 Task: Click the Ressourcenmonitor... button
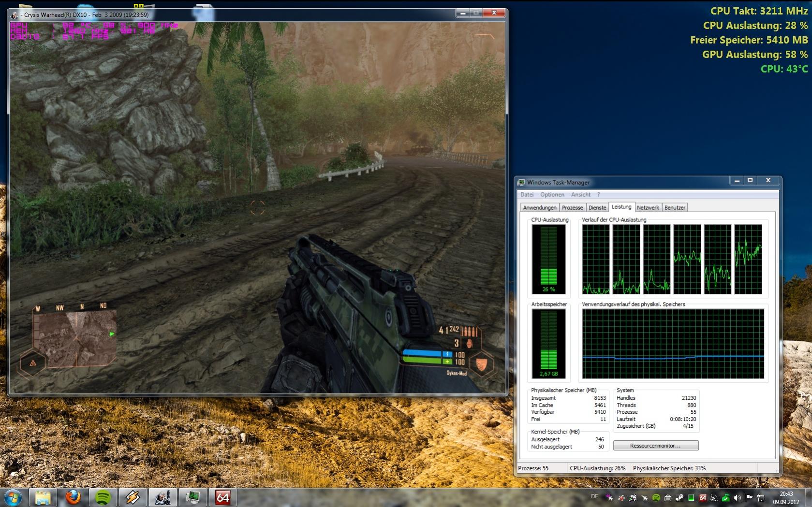(x=655, y=446)
